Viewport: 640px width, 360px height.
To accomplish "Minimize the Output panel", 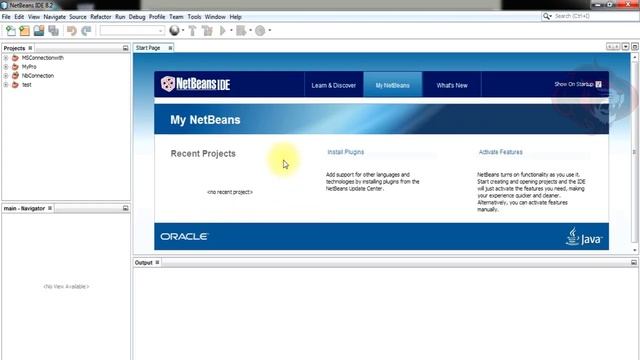I will click(x=633, y=262).
